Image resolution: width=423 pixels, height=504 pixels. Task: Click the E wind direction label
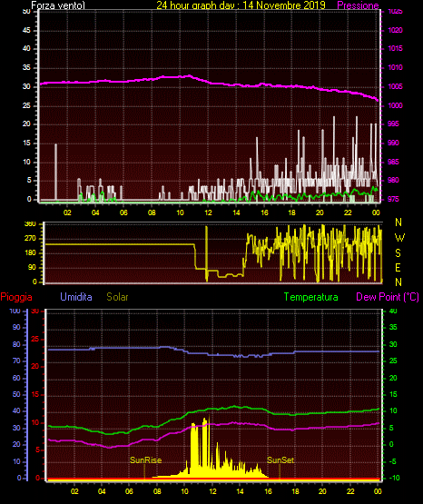tap(398, 268)
